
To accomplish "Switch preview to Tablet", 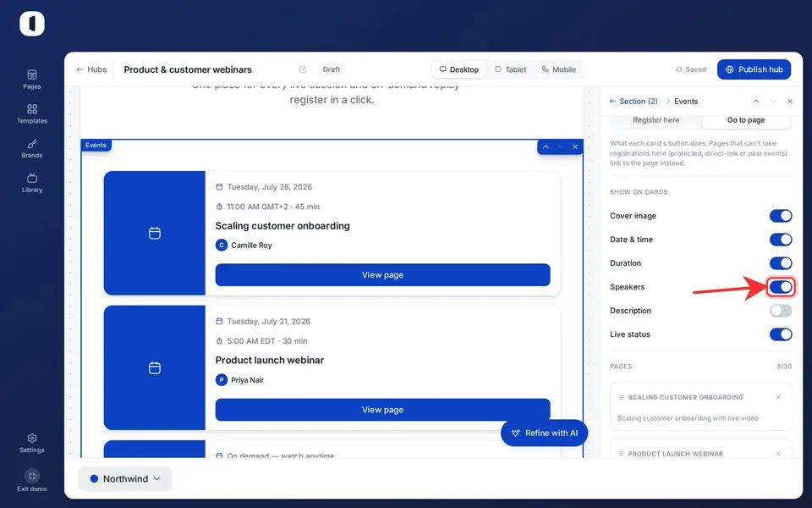I will point(511,69).
